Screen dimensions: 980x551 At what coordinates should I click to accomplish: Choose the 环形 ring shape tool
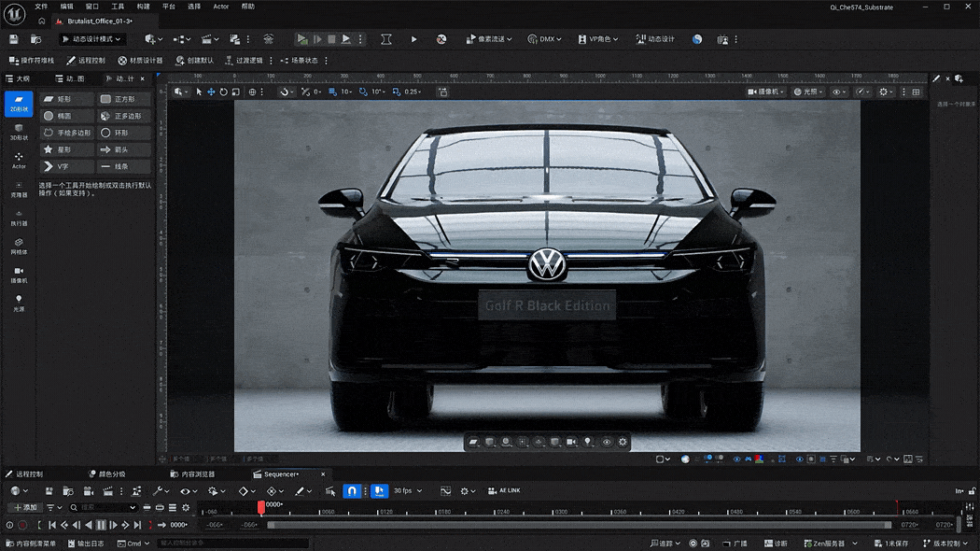(124, 133)
